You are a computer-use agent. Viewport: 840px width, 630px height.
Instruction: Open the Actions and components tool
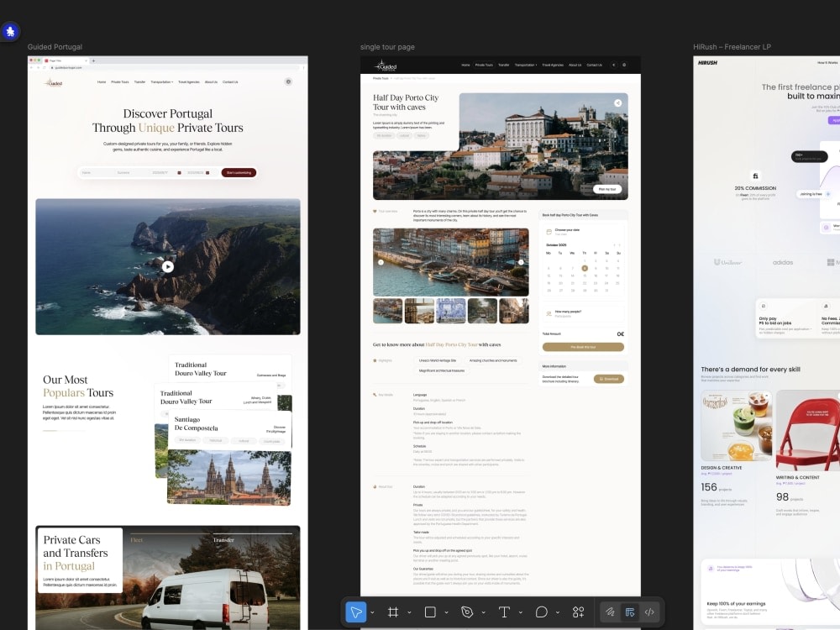click(x=578, y=612)
